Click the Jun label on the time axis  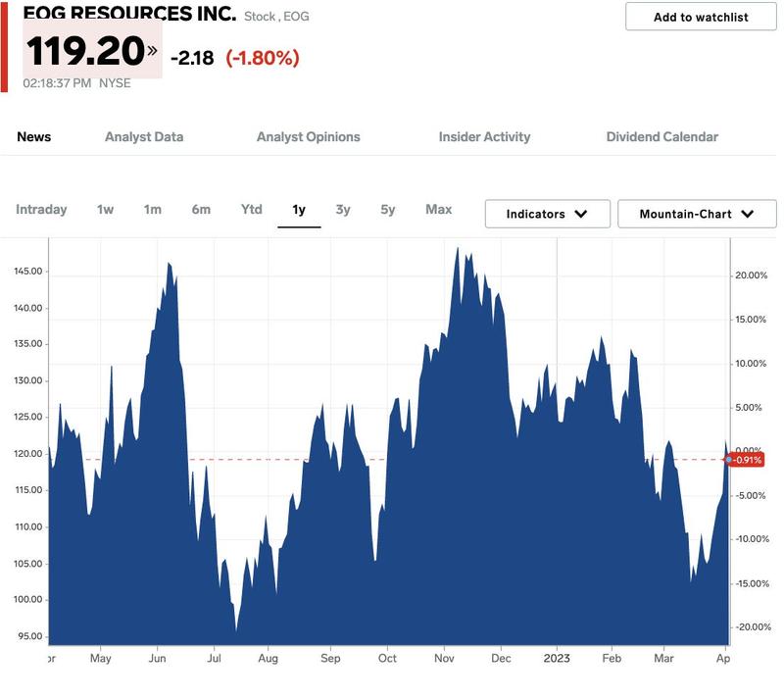pyautogui.click(x=157, y=658)
